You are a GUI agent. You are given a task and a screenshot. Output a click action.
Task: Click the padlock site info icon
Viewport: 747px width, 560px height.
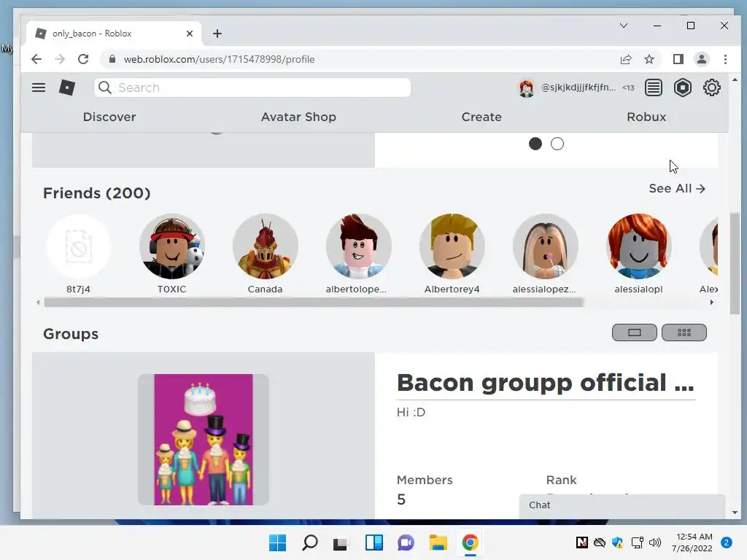112,59
